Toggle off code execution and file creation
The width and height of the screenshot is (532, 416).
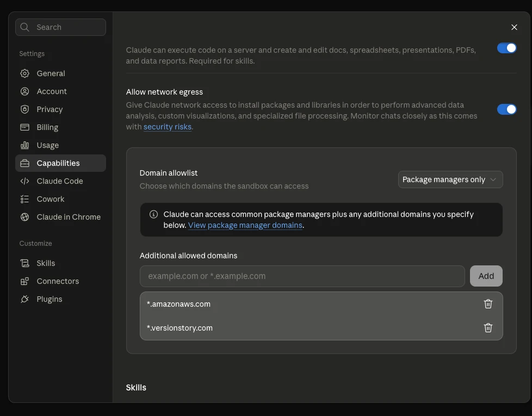(506, 48)
